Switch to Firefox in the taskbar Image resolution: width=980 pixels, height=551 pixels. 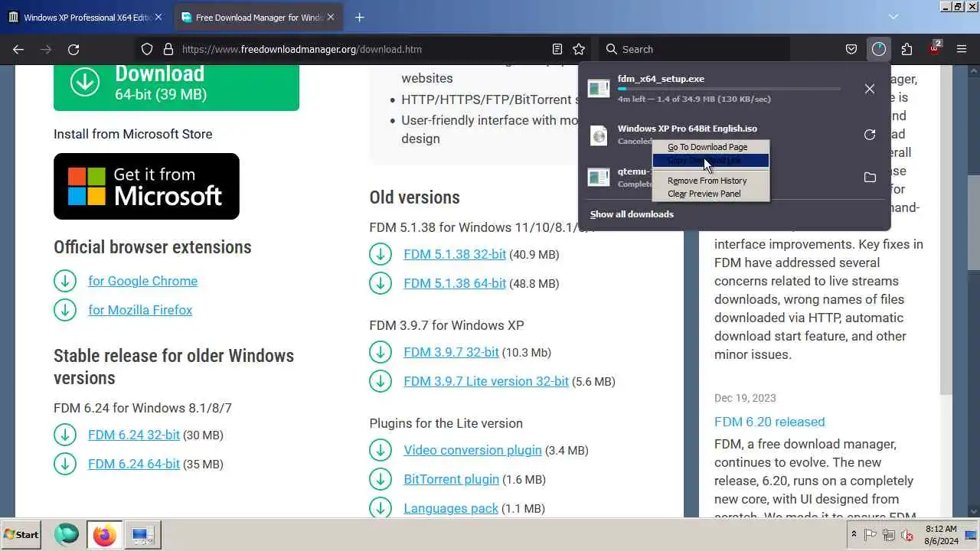[105, 535]
